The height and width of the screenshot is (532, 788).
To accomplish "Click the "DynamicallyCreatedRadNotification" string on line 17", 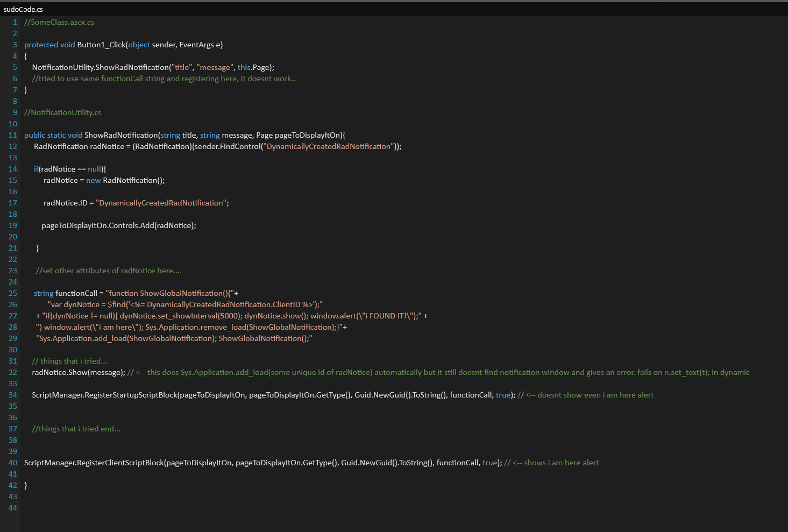I will (162, 203).
